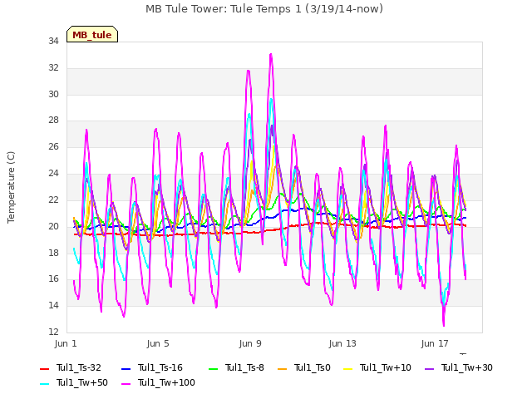Click the Temperature (C) axis label

[x=11, y=187]
